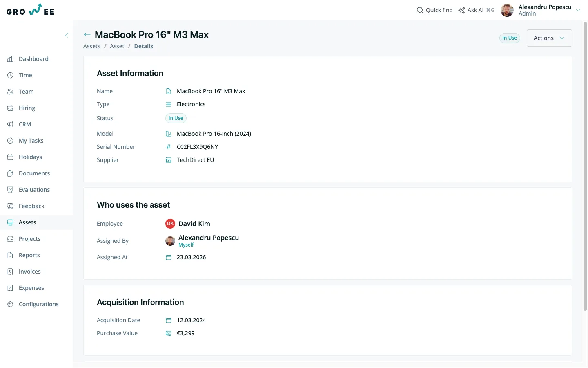The height and width of the screenshot is (368, 588).
Task: Open the Invoices page
Action: coord(37,272)
